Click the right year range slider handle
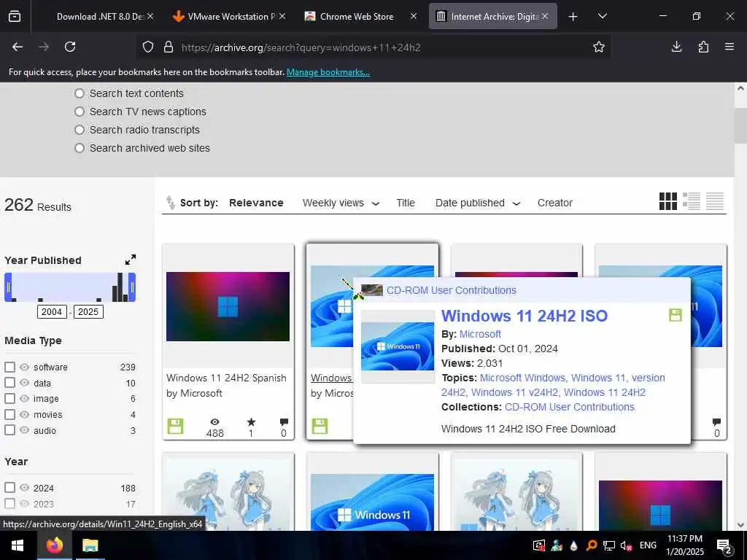 point(133,287)
